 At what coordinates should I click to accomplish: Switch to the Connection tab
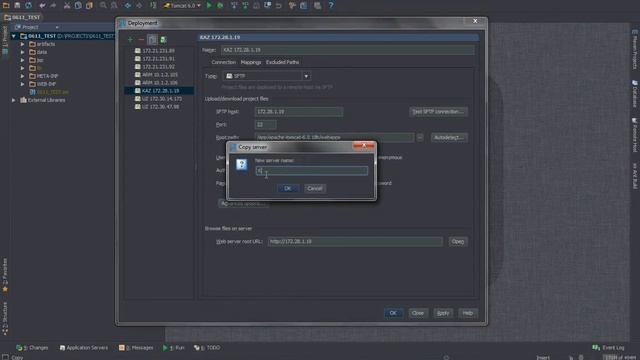(x=223, y=62)
